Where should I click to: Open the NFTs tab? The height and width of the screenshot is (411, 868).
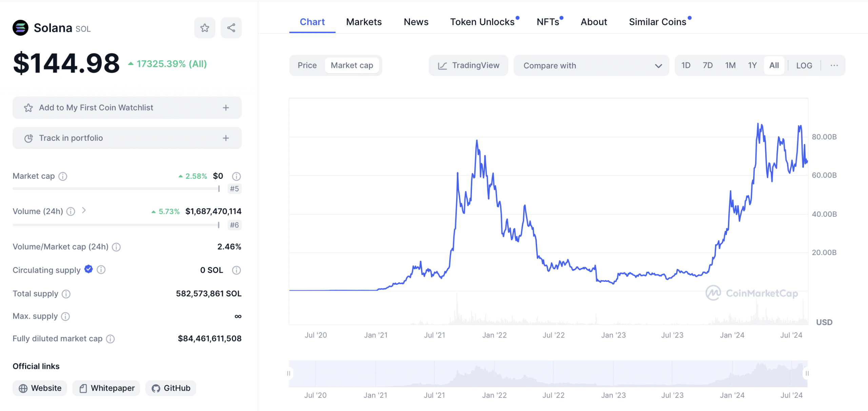[548, 22]
